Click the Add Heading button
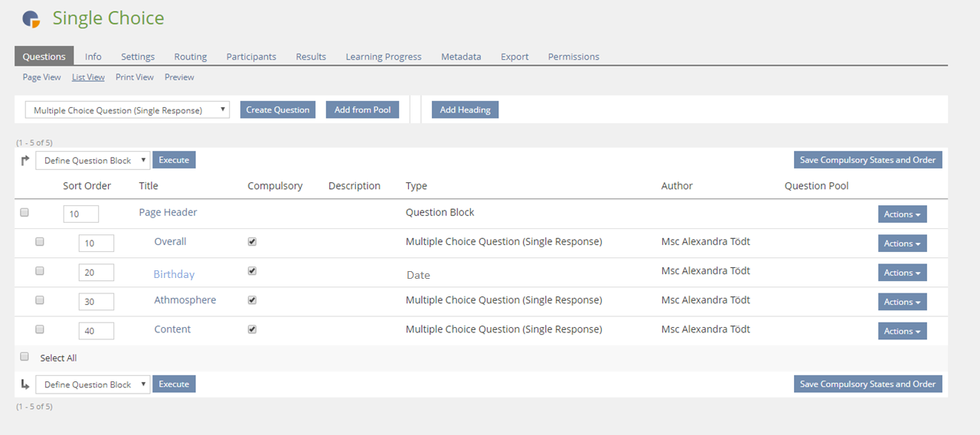 coord(465,110)
